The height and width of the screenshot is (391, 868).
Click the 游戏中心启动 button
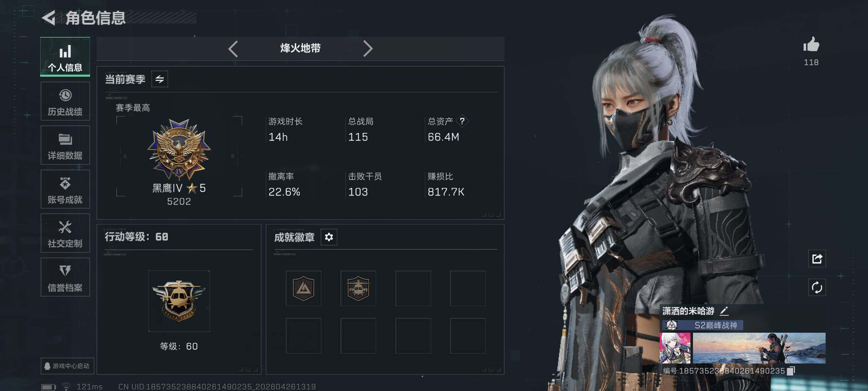[67, 366]
